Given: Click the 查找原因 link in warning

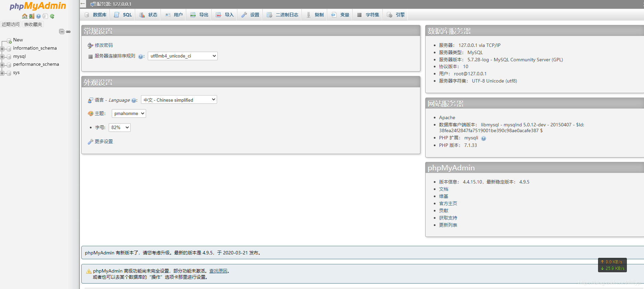Looking at the screenshot, I should [x=218, y=271].
